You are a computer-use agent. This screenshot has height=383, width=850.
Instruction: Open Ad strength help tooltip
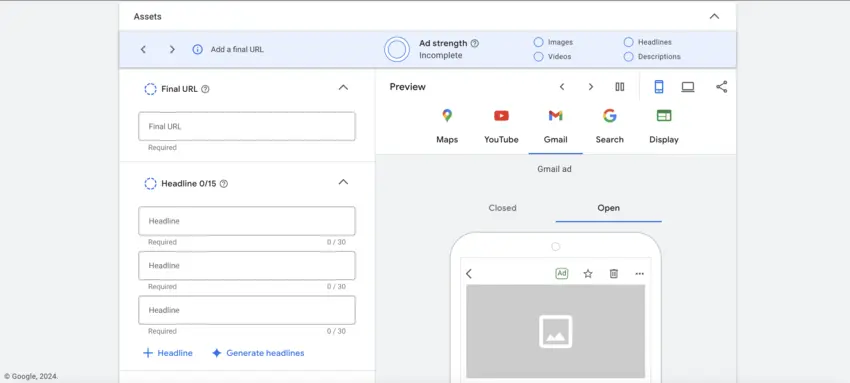(x=475, y=43)
